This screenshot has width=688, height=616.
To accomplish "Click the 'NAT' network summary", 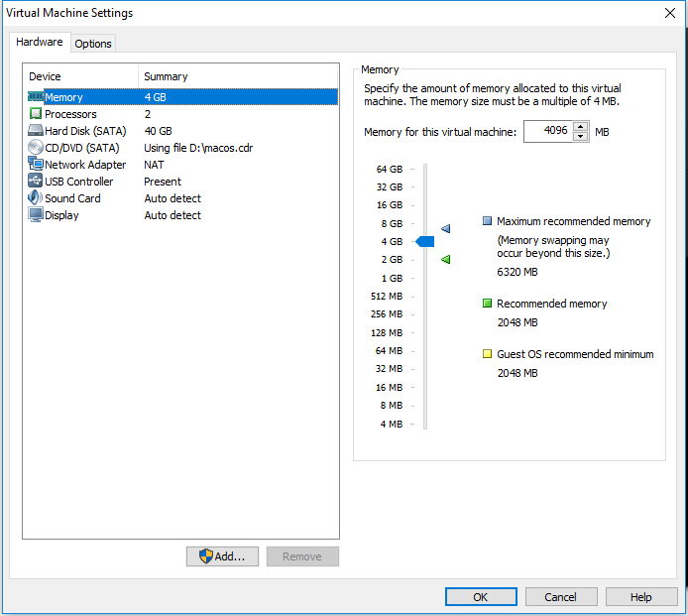I will coord(154,165).
